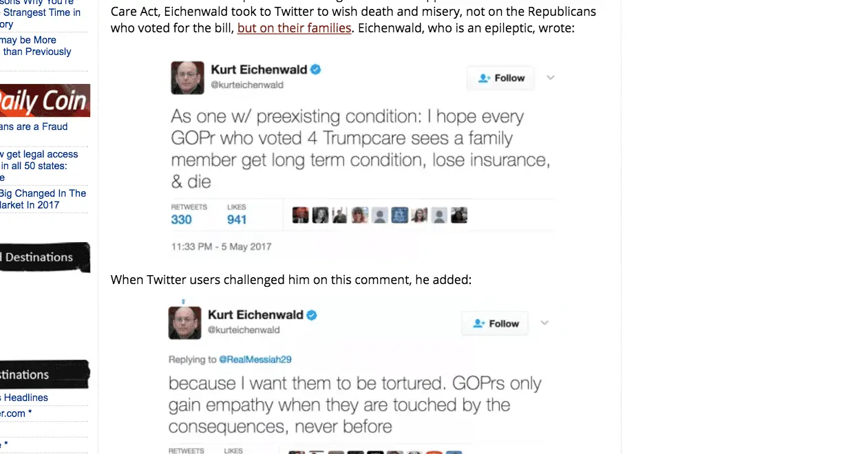The width and height of the screenshot is (868, 454).
Task: Click the first retweeter avatar under the first tweet
Action: coord(300,215)
